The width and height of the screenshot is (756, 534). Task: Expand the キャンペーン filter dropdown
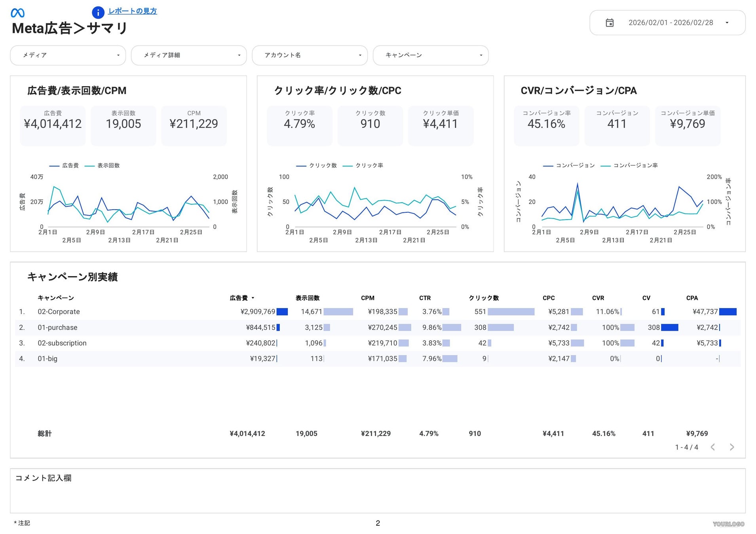(431, 55)
